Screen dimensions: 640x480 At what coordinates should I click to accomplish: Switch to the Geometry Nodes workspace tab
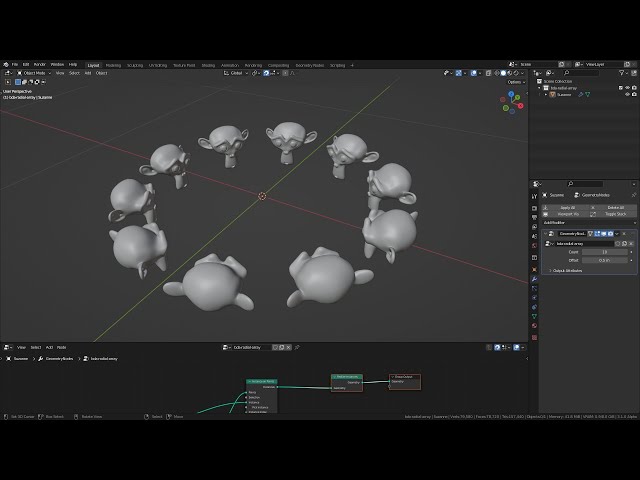pos(309,65)
